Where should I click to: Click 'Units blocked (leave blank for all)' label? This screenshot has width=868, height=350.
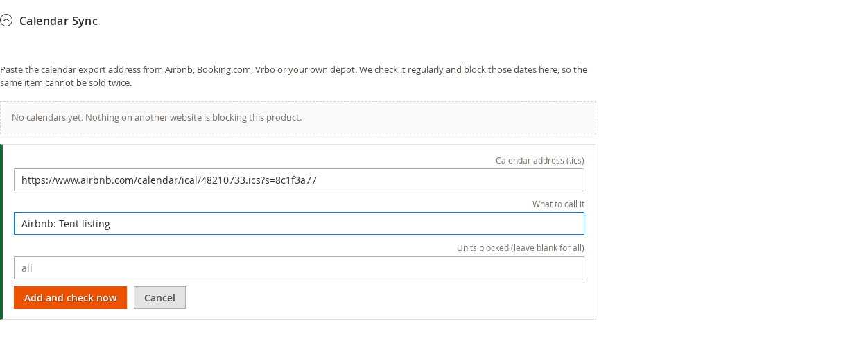[x=521, y=247]
